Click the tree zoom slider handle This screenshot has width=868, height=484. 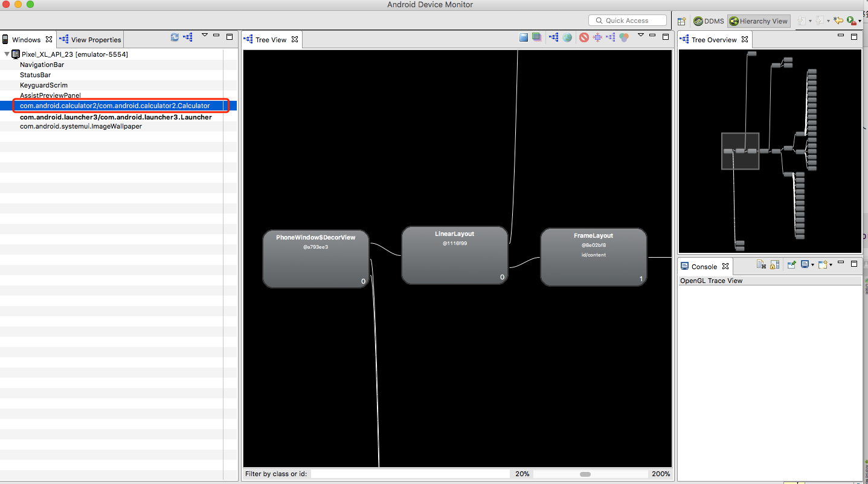(x=585, y=474)
